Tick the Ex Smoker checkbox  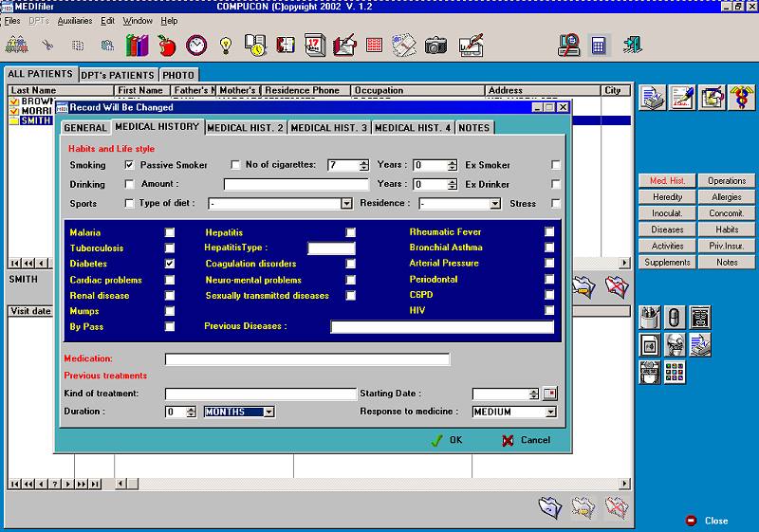(x=556, y=165)
